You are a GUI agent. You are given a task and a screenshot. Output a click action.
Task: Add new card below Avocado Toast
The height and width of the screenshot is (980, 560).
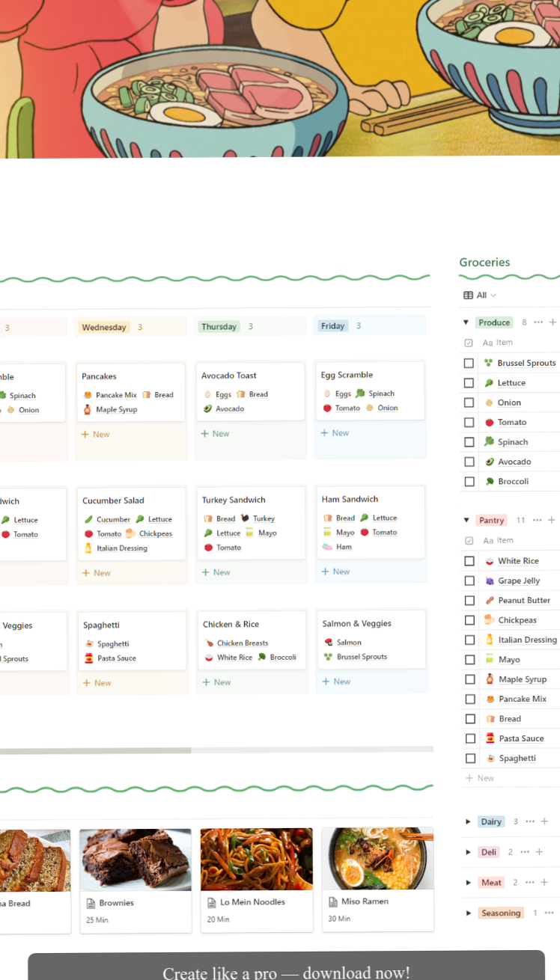(216, 433)
